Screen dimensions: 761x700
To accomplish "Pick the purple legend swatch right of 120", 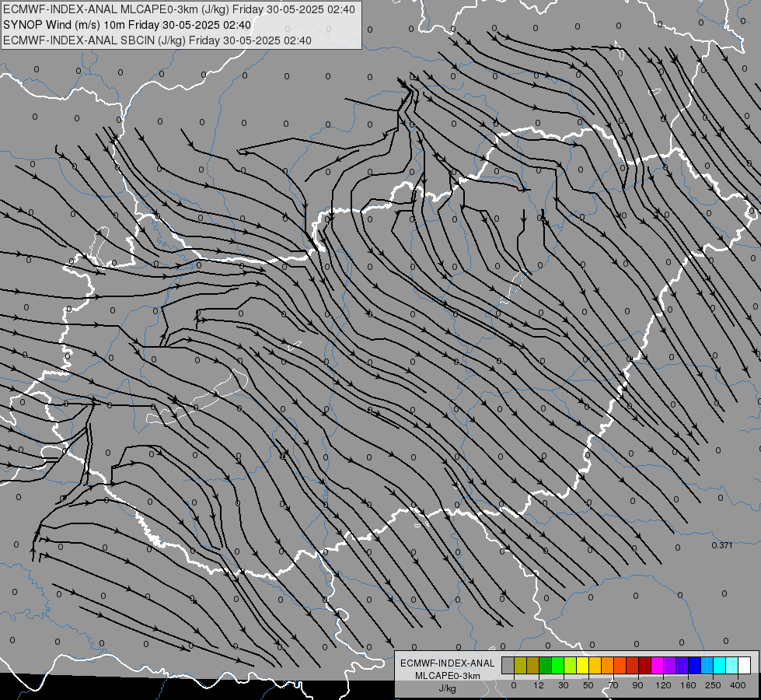I will 670,665.
